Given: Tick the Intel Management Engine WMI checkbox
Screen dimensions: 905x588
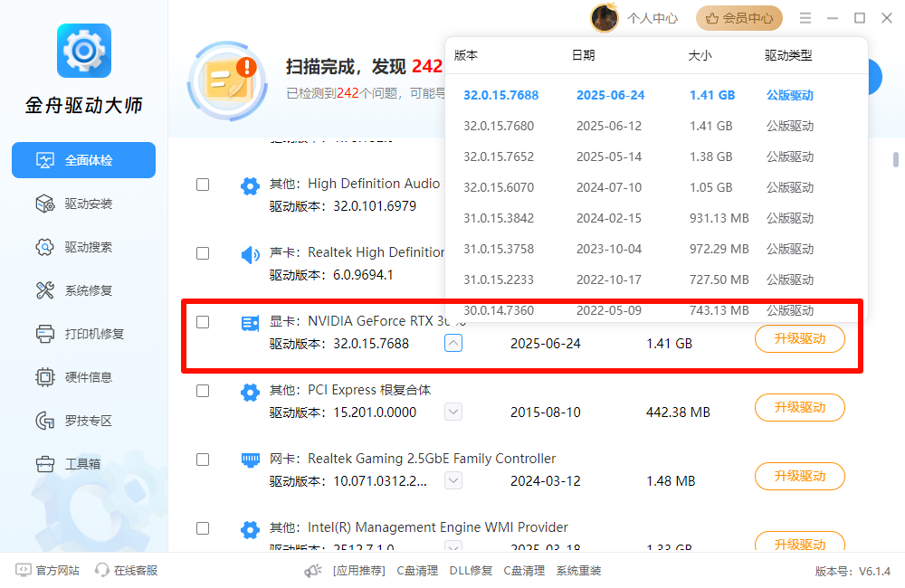Looking at the screenshot, I should tap(203, 528).
